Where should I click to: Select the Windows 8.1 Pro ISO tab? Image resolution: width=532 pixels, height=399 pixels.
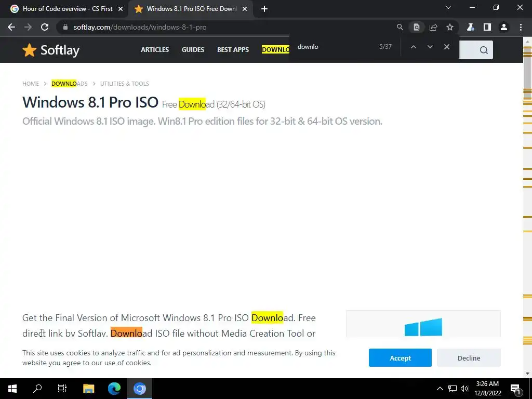coord(190,9)
